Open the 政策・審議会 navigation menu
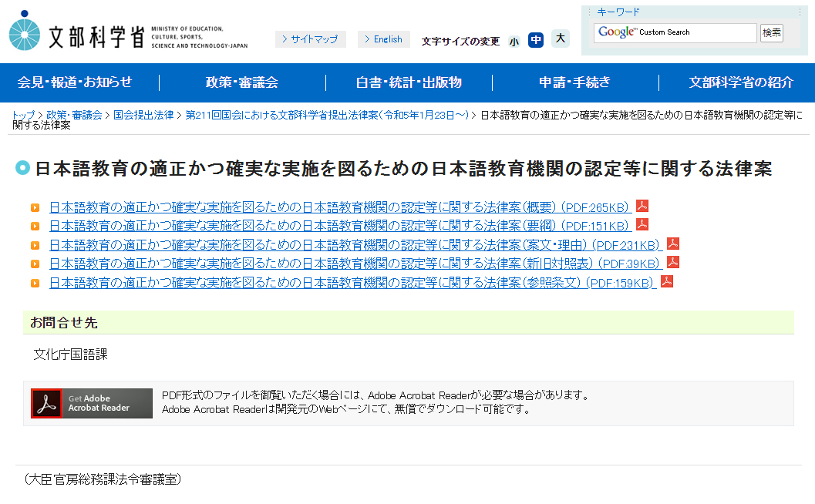Image resolution: width=815 pixels, height=504 pixels. coord(243,82)
